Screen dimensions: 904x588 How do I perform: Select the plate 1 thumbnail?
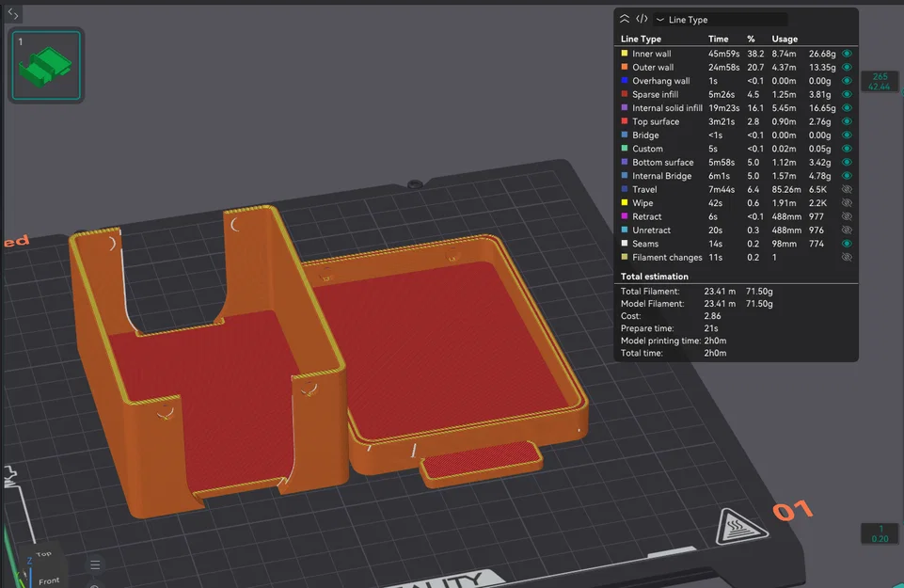point(46,65)
